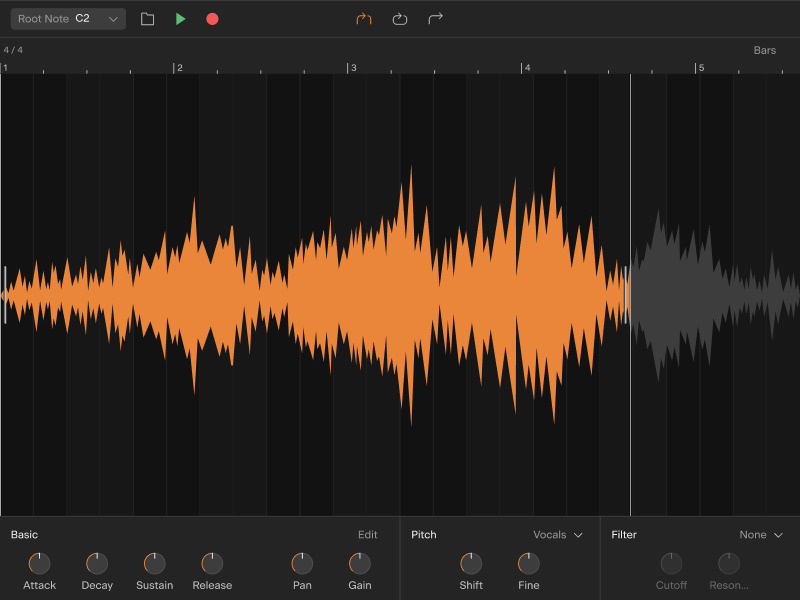Viewport: 800px width, 600px height.
Task: Click the Bars ruler unit label
Action: tap(764, 50)
